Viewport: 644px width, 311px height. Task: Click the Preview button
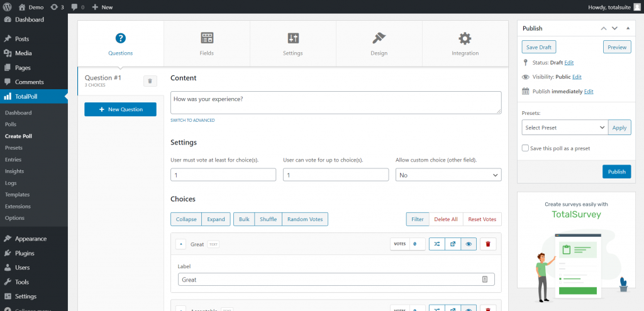617,47
